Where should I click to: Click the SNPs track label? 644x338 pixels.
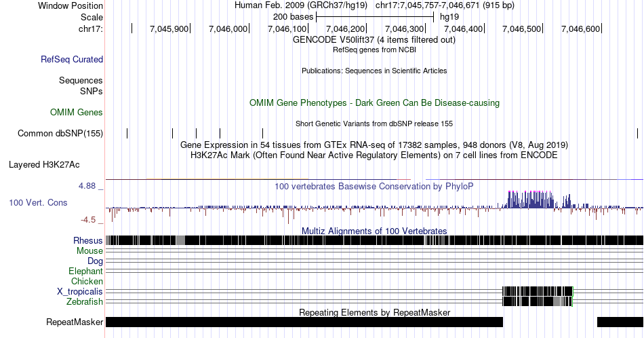pyautogui.click(x=92, y=91)
